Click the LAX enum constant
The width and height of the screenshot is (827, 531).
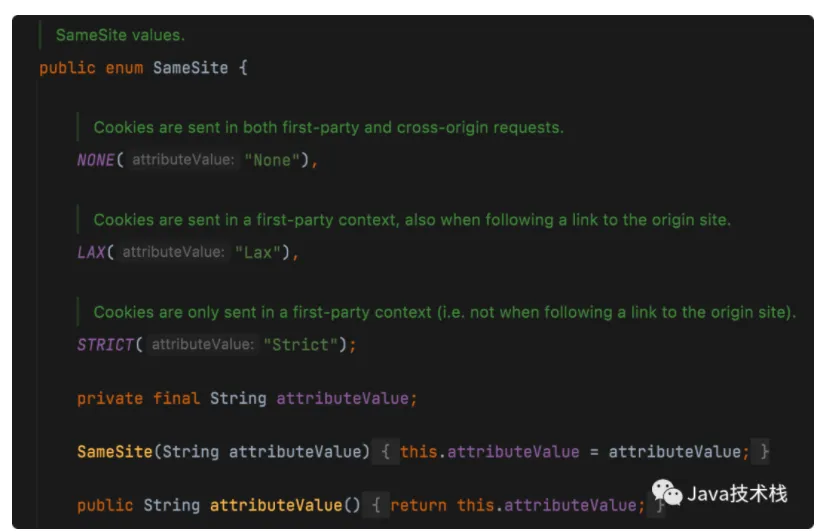91,252
